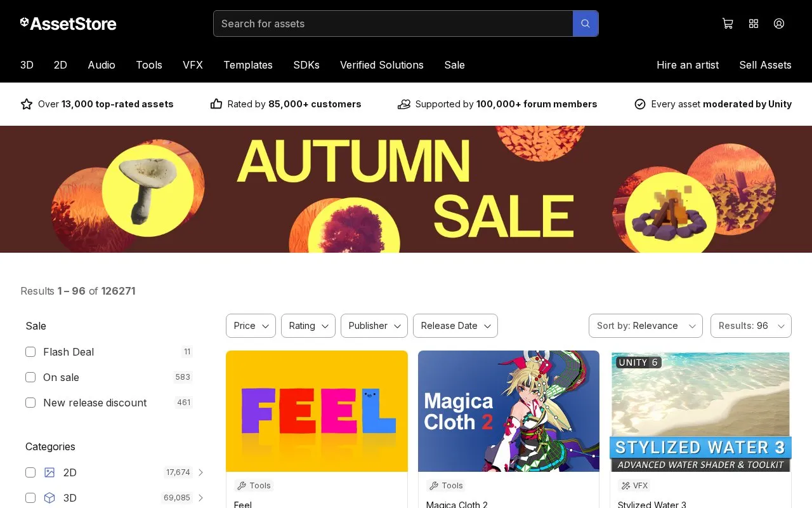Expand the 3D category chevron

(200, 498)
